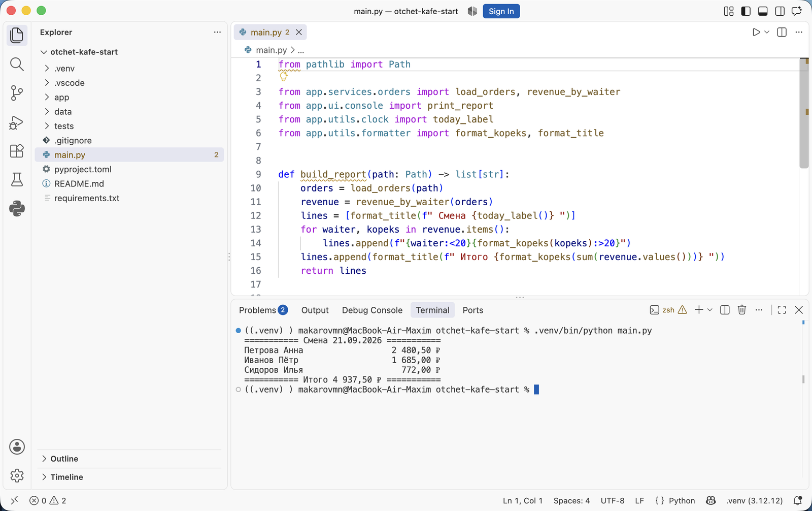
Task: Open the Search view icon
Action: pos(17,64)
